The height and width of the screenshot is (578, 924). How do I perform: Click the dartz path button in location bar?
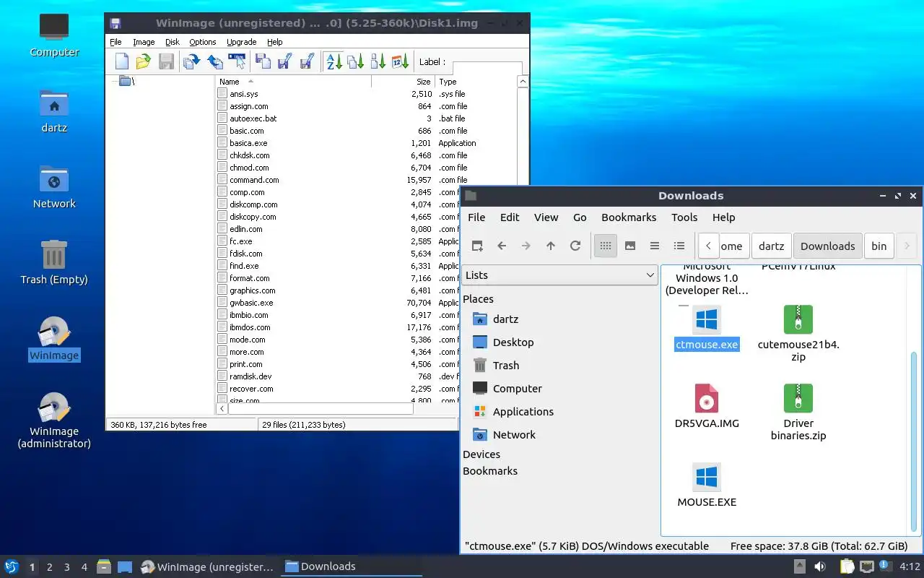tap(771, 246)
